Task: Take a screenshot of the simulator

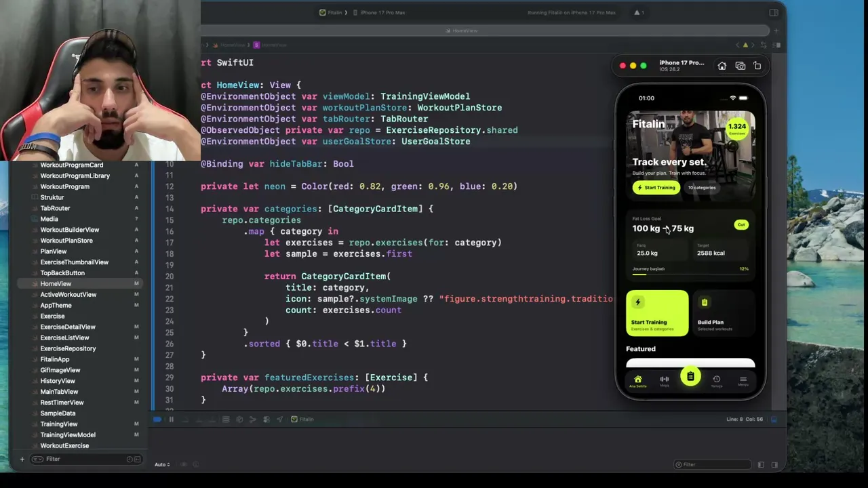Action: (x=741, y=66)
